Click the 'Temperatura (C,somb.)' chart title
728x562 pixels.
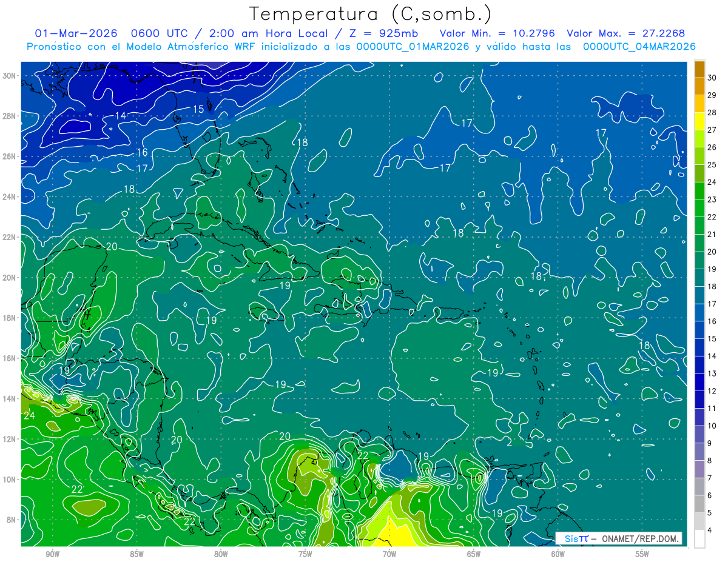tap(371, 14)
